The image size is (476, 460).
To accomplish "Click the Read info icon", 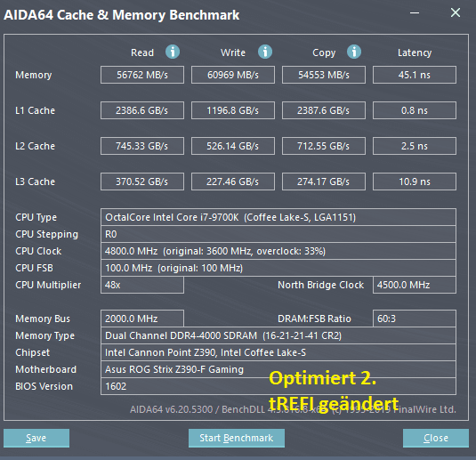I will pos(173,52).
